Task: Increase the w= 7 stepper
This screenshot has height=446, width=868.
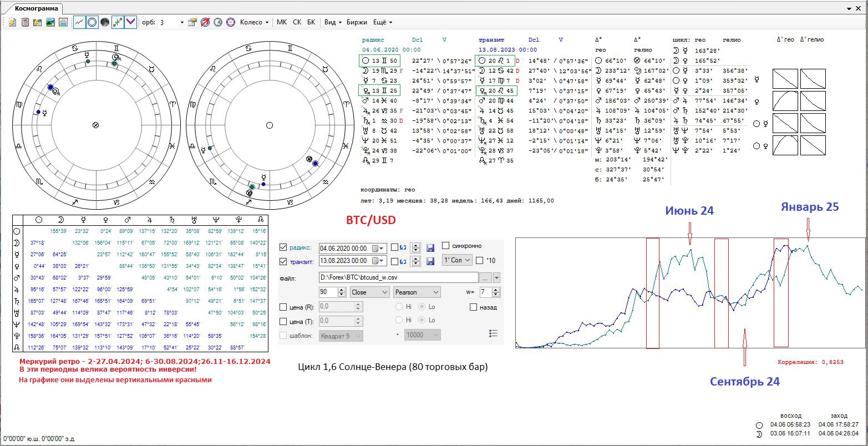Action: [x=496, y=290]
